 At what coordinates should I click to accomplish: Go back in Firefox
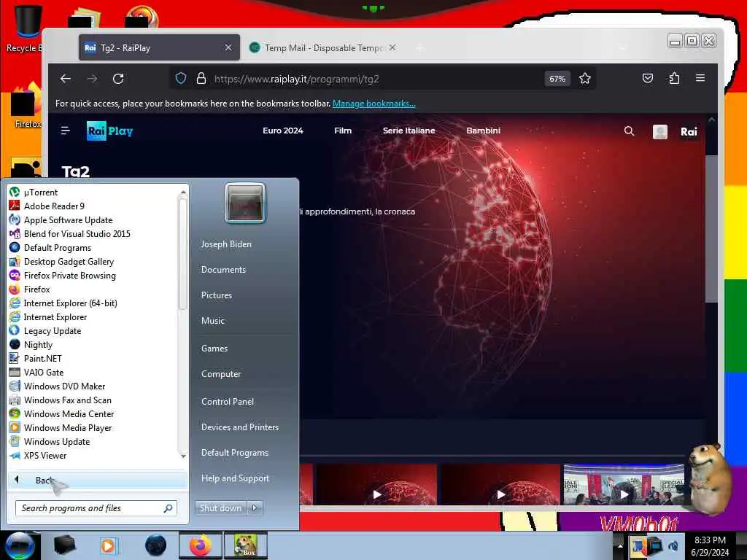(65, 79)
